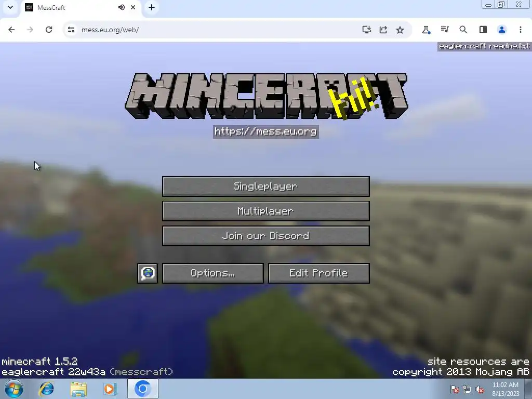Click the search magnifier toolbar icon
The height and width of the screenshot is (399, 532).
point(463,30)
